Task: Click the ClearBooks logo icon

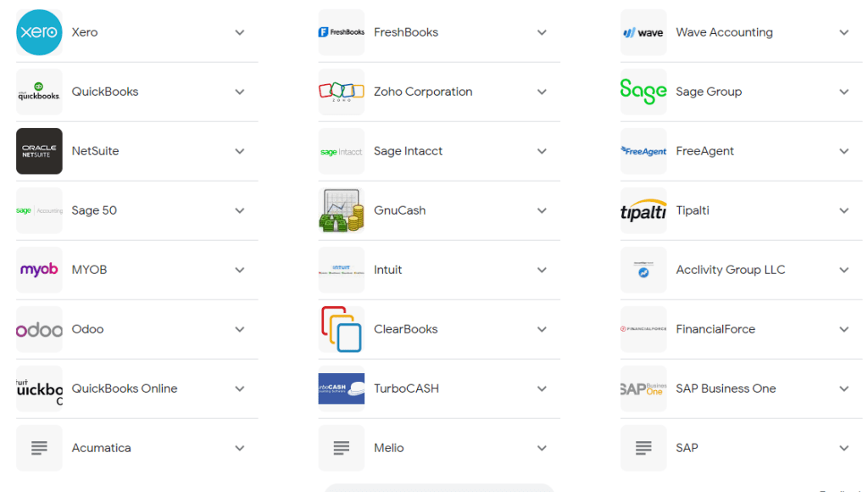Action: 342,329
